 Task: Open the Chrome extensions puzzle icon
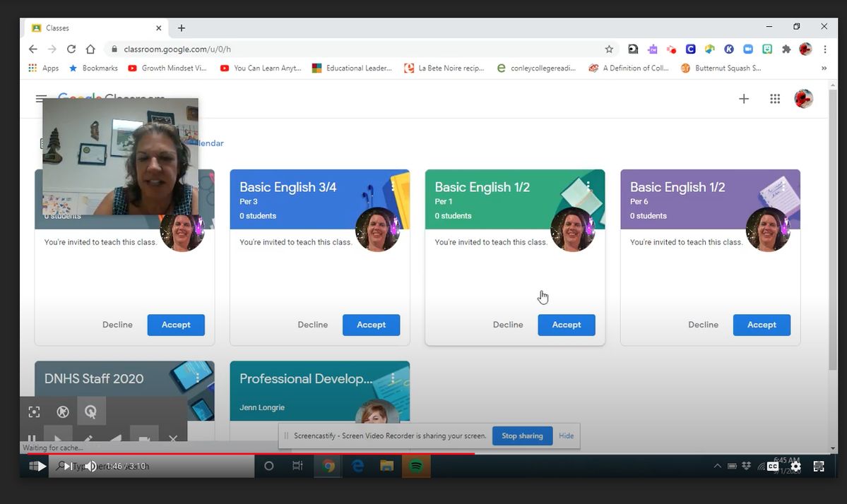pos(786,49)
